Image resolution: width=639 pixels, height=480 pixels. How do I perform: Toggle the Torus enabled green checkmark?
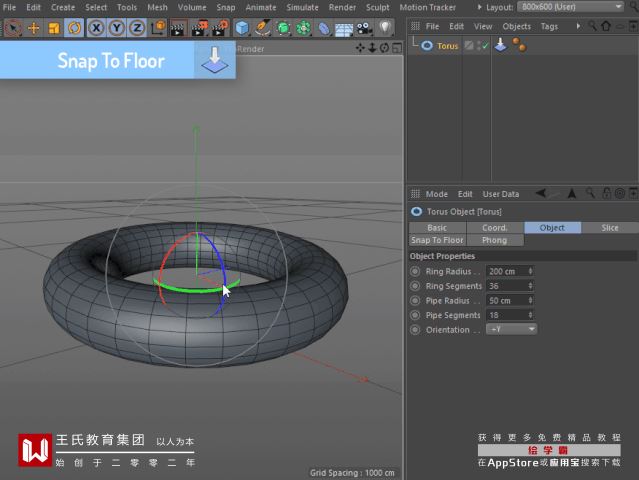(x=484, y=45)
